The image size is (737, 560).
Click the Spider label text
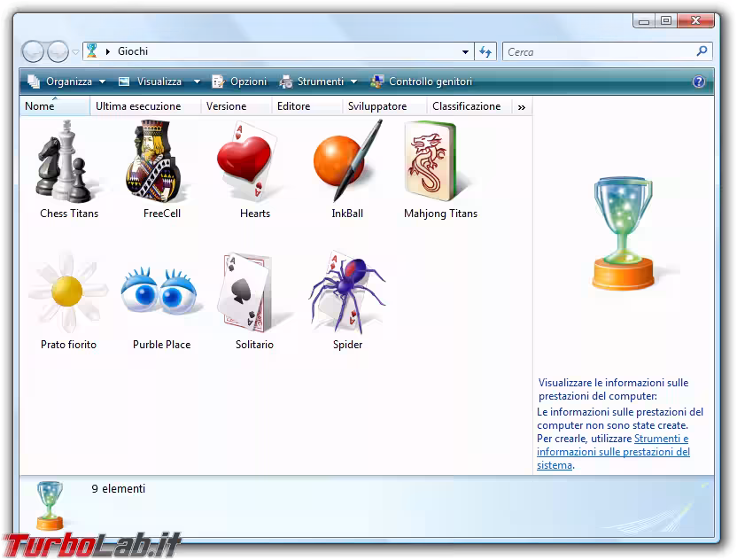point(348,345)
